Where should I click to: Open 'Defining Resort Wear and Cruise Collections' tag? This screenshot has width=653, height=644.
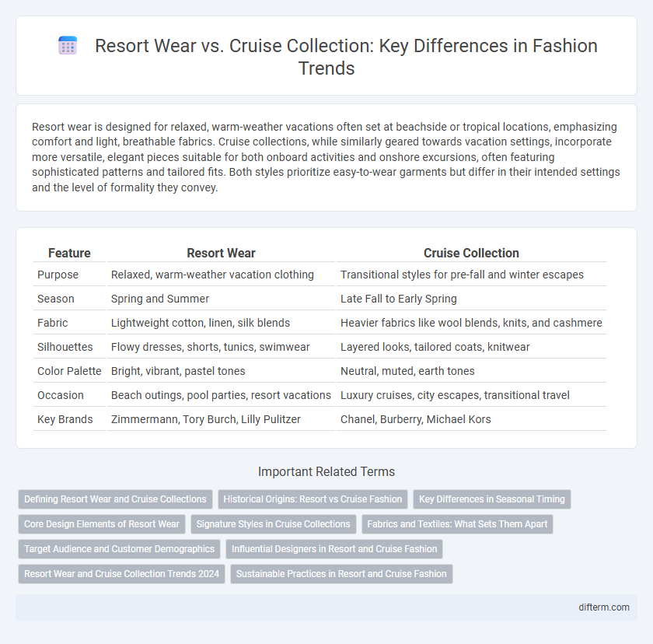[x=115, y=499]
